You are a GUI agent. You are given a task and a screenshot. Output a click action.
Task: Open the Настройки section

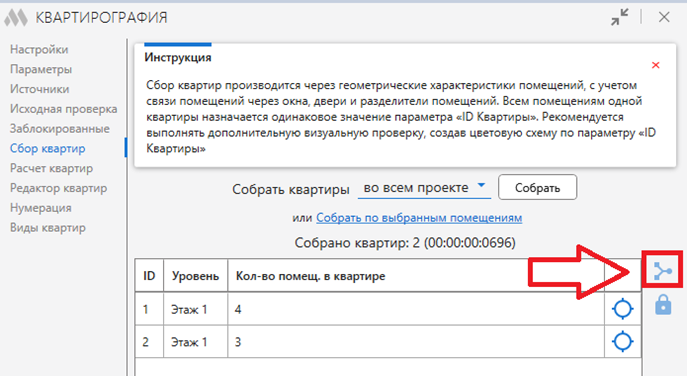[39, 50]
